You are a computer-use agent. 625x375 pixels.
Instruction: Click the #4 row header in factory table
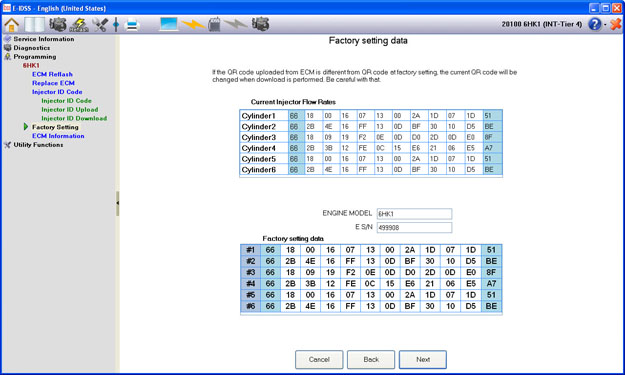tap(250, 283)
